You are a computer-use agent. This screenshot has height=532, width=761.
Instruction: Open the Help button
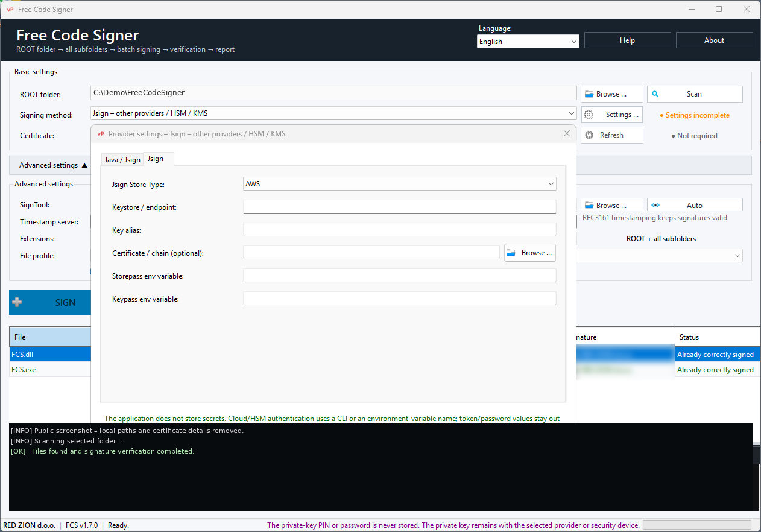[627, 40]
